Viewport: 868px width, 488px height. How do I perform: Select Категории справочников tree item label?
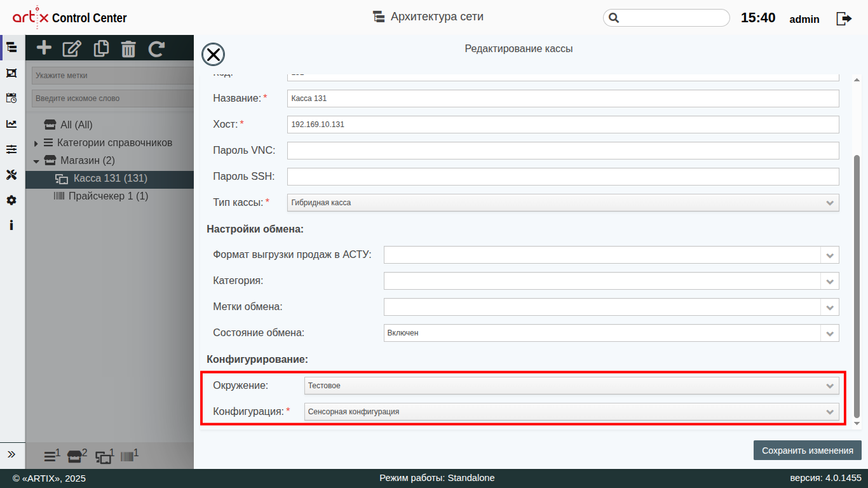click(114, 143)
